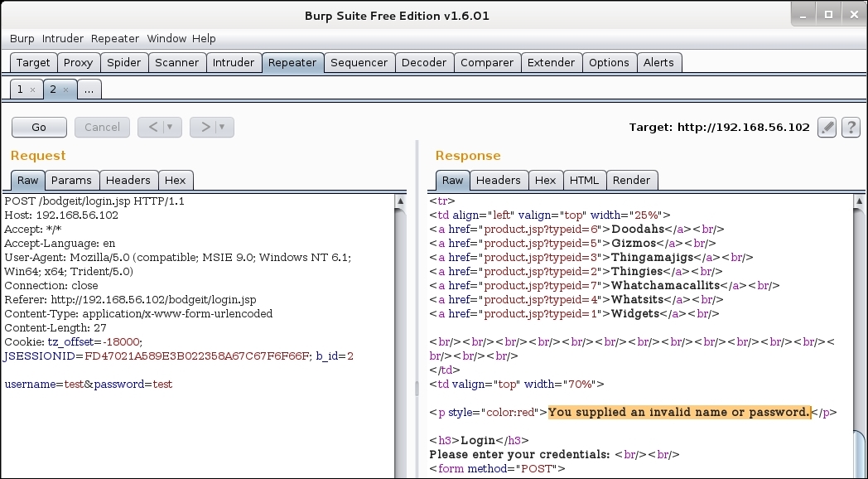868x479 pixels.
Task: Open the HTML tab in the Response pane
Action: point(584,180)
